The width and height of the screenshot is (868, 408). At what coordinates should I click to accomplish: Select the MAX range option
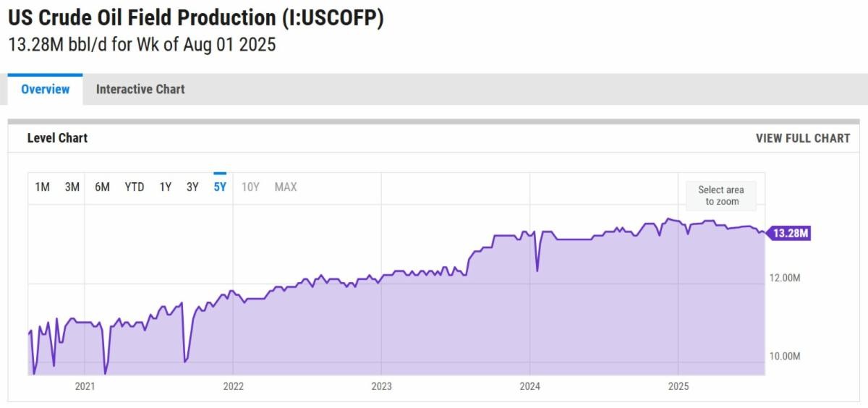coord(286,187)
